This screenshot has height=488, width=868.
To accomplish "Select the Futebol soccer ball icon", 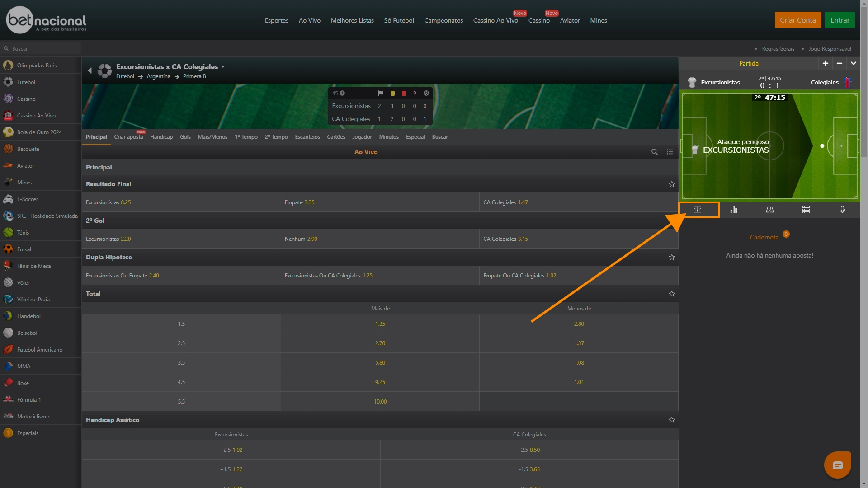I will pyautogui.click(x=8, y=82).
